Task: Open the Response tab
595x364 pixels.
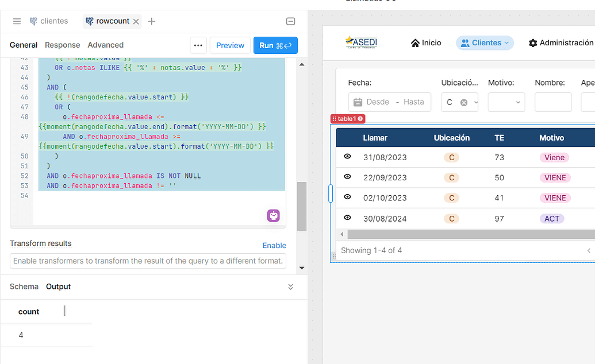Action: pyautogui.click(x=62, y=45)
